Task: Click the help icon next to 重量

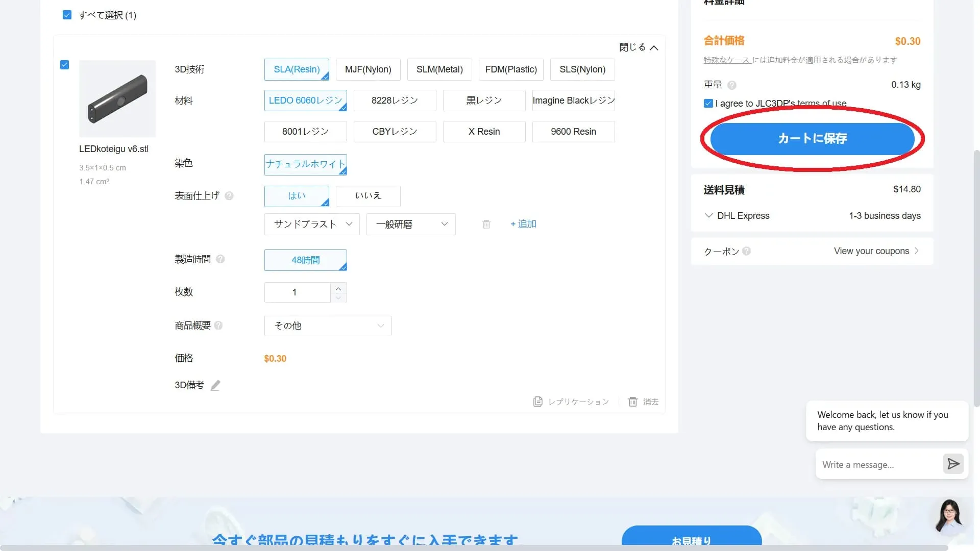Action: click(731, 85)
